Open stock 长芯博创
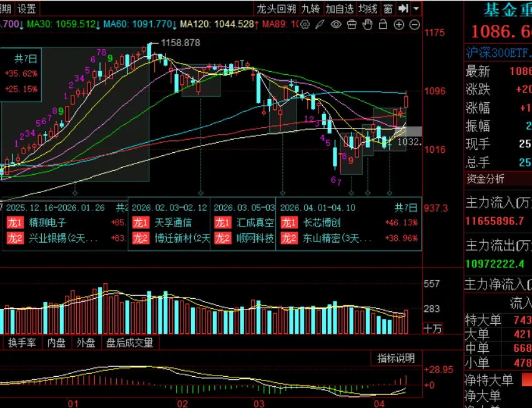This screenshot has width=532, height=408. pyautogui.click(x=322, y=223)
